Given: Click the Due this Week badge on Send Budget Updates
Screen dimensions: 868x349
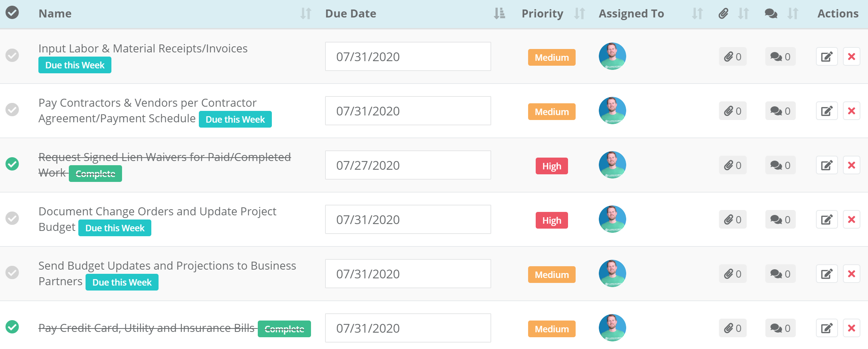Looking at the screenshot, I should point(122,282).
